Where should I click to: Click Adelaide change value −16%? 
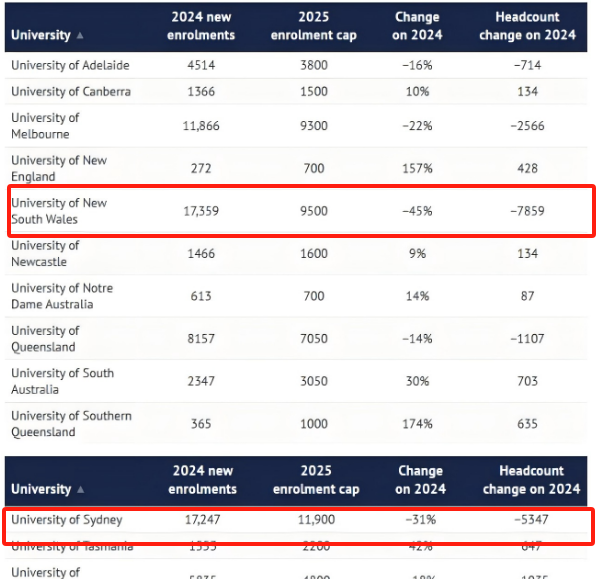click(x=417, y=65)
